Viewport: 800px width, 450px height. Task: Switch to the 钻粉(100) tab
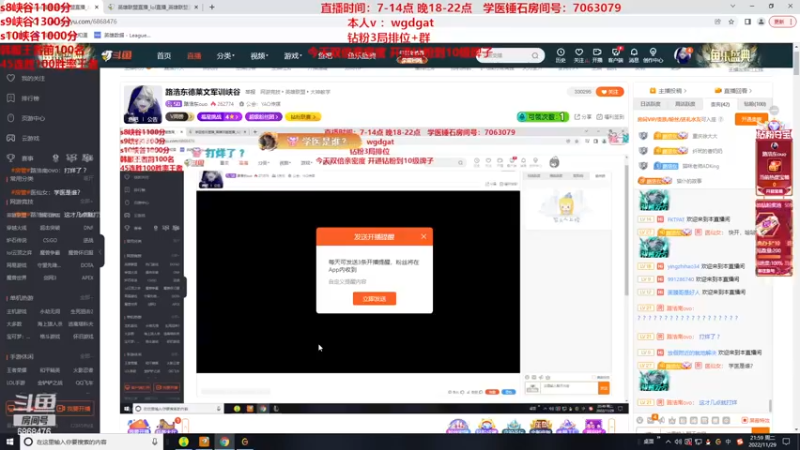click(x=755, y=104)
